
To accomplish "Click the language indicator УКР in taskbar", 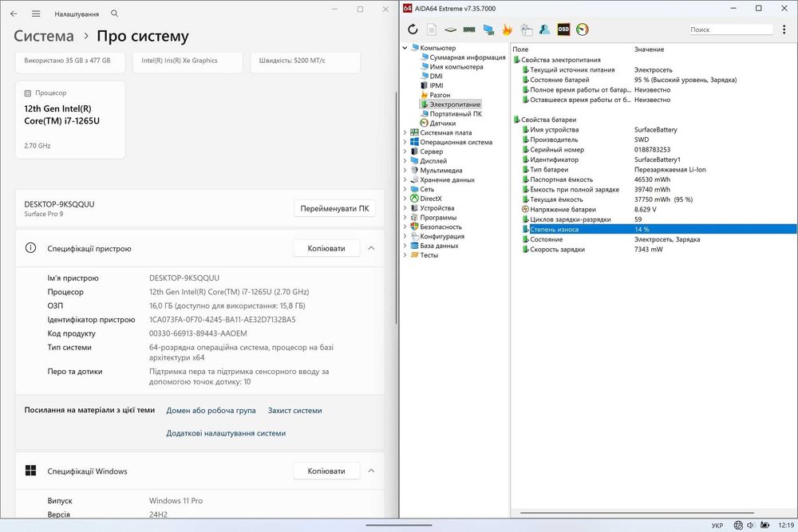I will point(717,526).
